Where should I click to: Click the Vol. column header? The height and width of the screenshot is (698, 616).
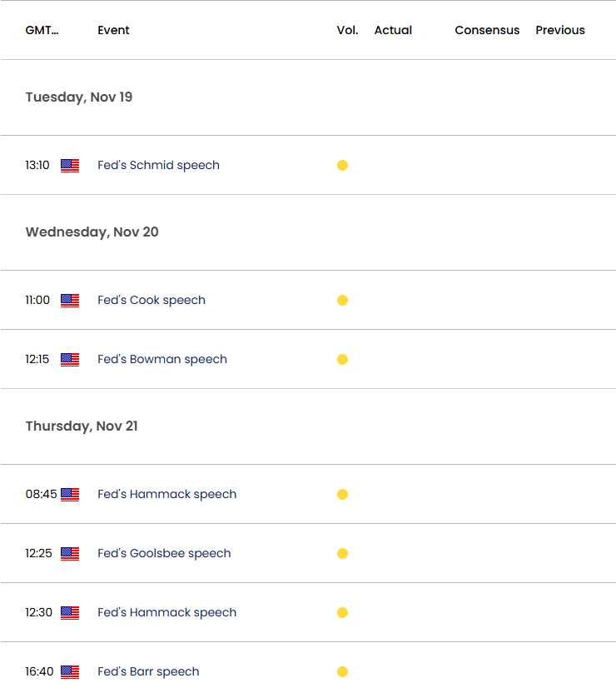click(x=347, y=30)
